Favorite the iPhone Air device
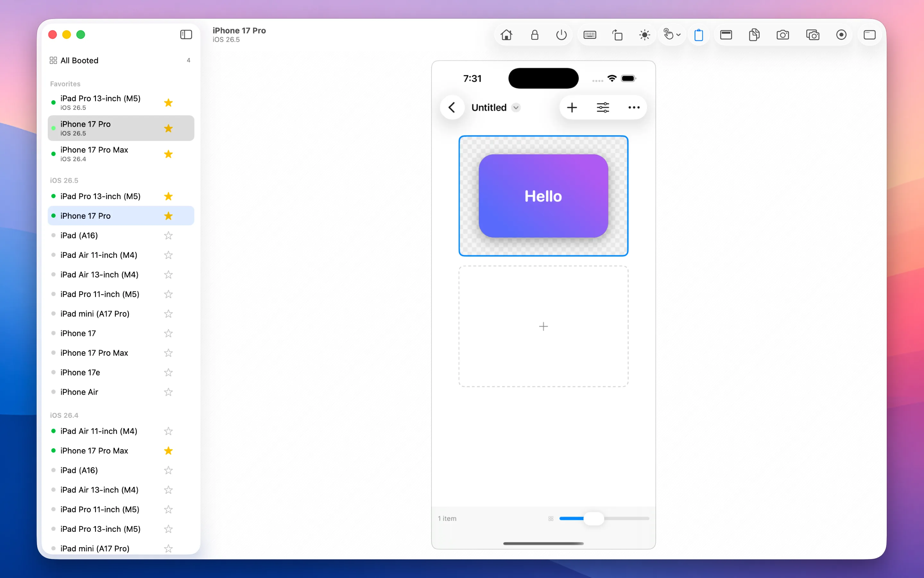 (x=168, y=392)
